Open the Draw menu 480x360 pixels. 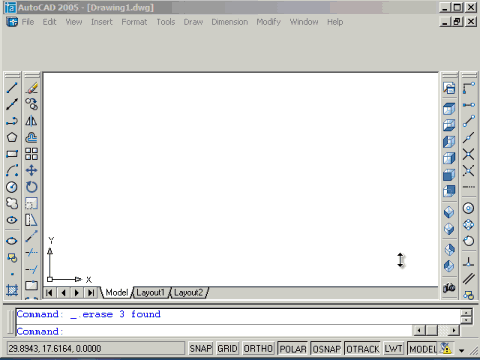click(x=193, y=22)
